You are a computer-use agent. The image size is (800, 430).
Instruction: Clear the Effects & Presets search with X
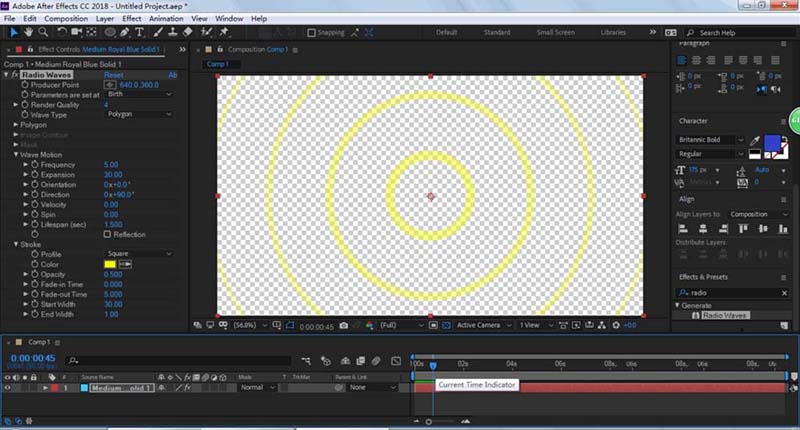click(785, 293)
